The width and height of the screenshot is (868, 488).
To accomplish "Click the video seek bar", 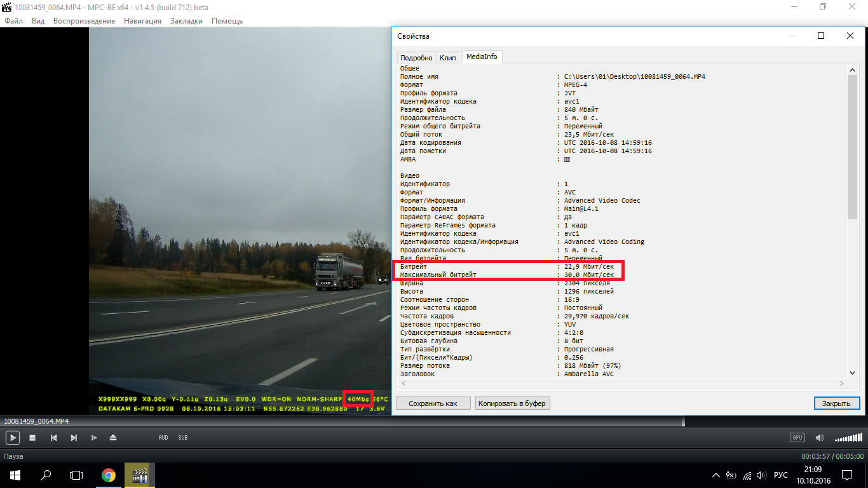I will [343, 422].
